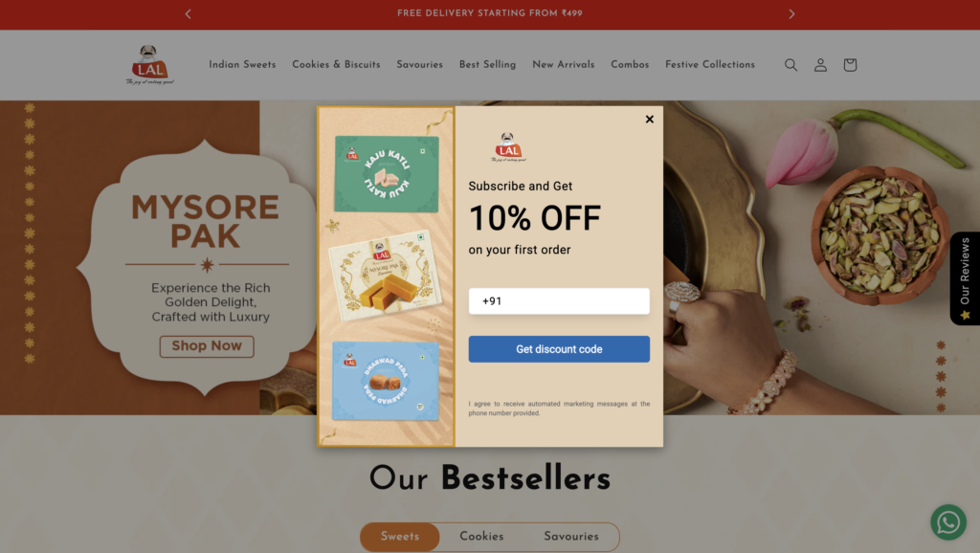Viewport: 980px width, 553px height.
Task: Click the Kaju Katli box image
Action: [x=387, y=174]
